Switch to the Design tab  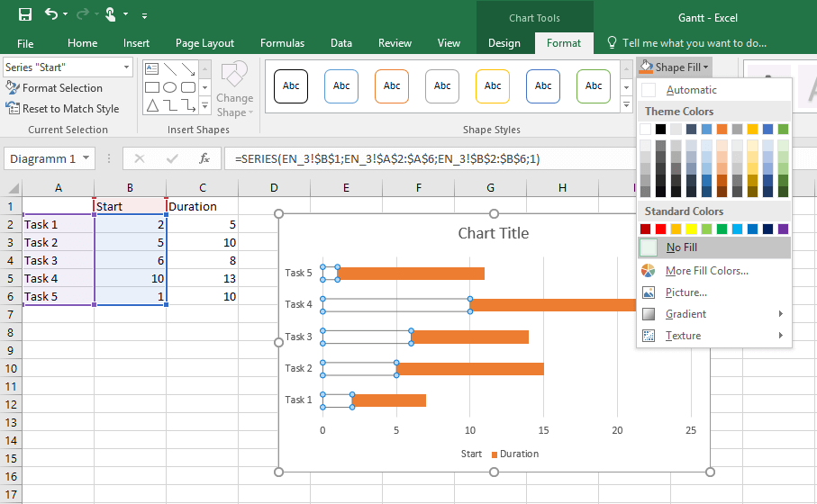504,43
